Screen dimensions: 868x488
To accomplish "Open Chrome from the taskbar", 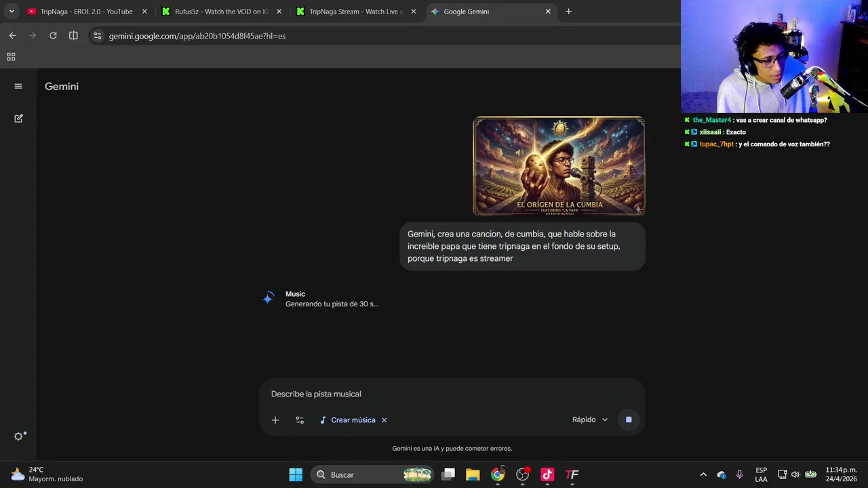I will pos(498,474).
